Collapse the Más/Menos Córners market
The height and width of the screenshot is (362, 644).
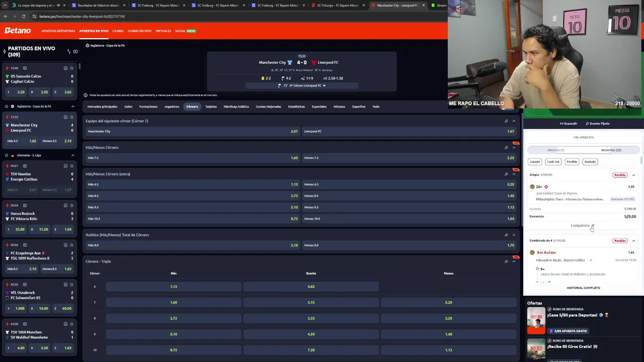coord(514,147)
